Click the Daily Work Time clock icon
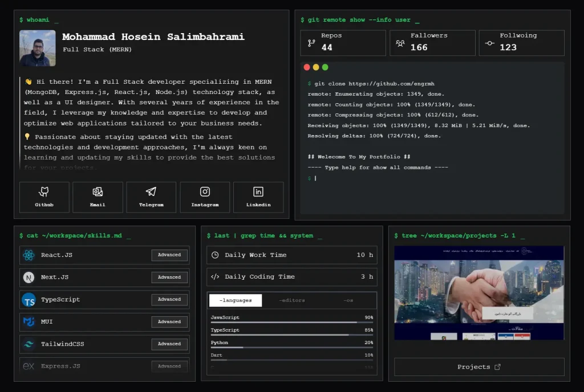 click(x=216, y=255)
